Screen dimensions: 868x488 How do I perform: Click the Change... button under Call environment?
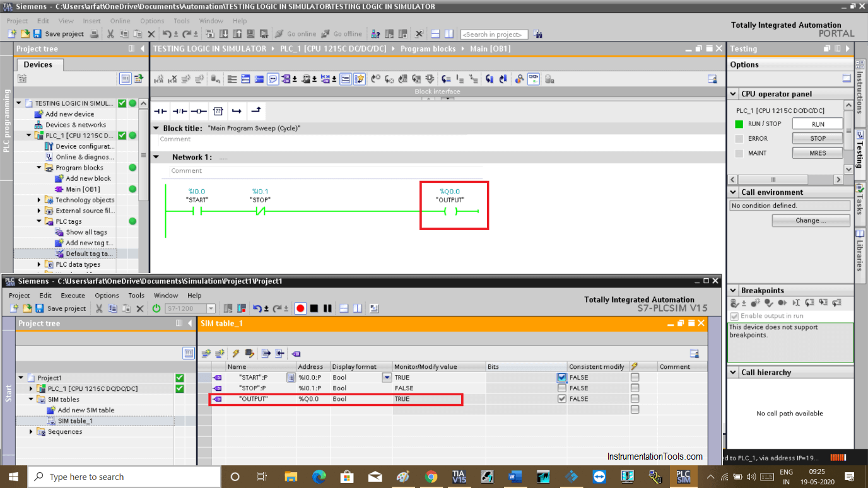pos(811,221)
